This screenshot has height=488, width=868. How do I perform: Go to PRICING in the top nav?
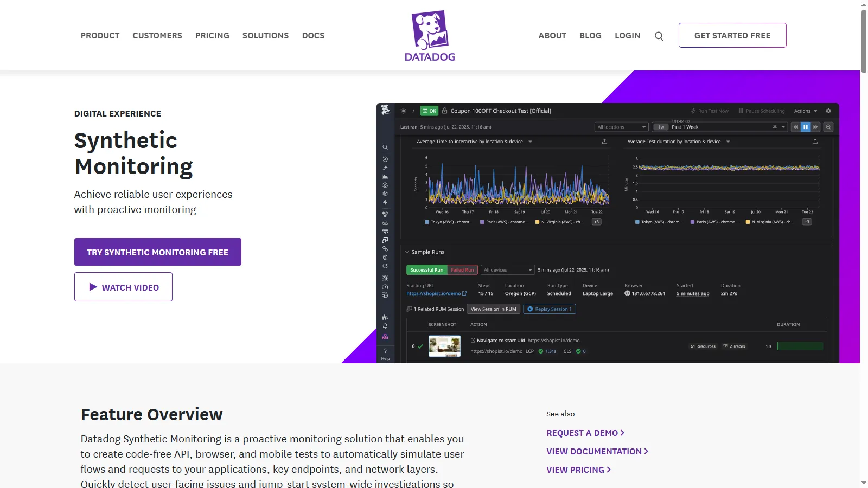(x=212, y=36)
